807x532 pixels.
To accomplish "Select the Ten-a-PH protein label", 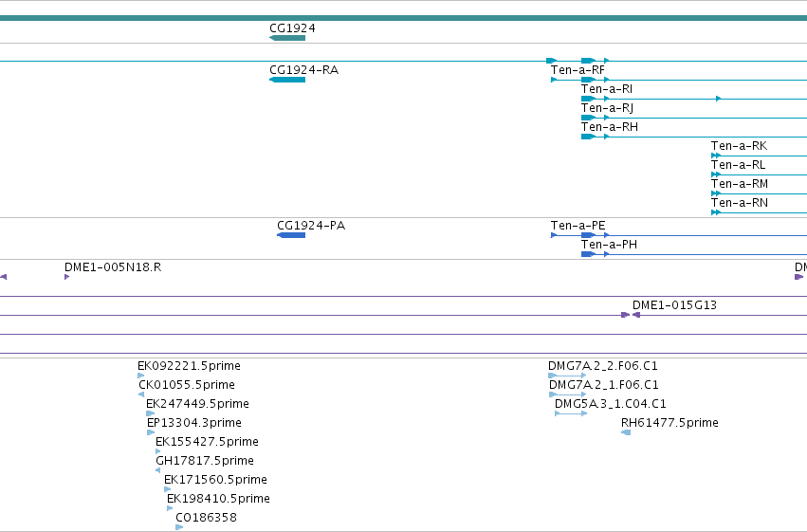I will coord(609,244).
